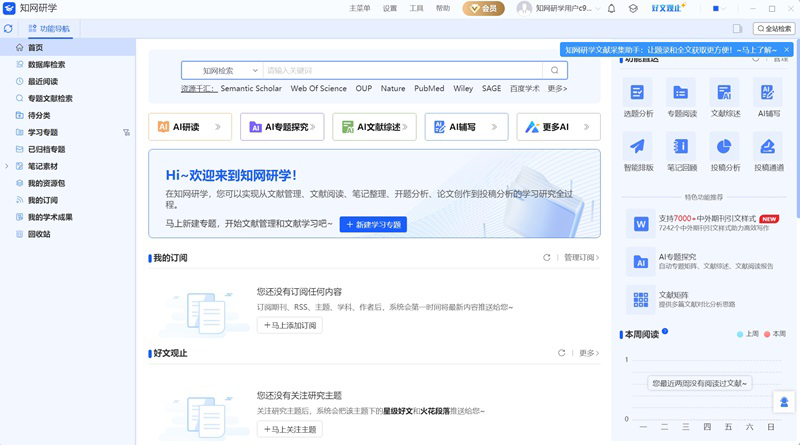Expand the 笔记素材 tree node
The image size is (800, 445).
pyautogui.click(x=8, y=166)
